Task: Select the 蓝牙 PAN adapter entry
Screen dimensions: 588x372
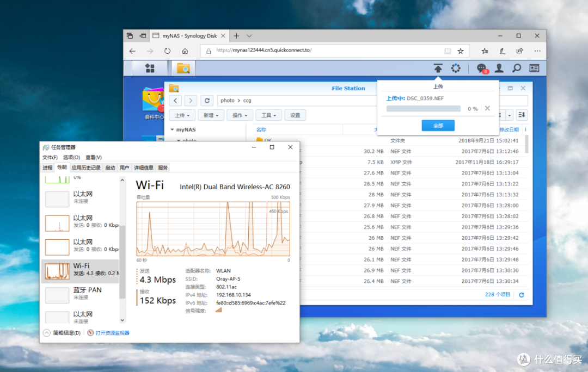Action: click(81, 293)
